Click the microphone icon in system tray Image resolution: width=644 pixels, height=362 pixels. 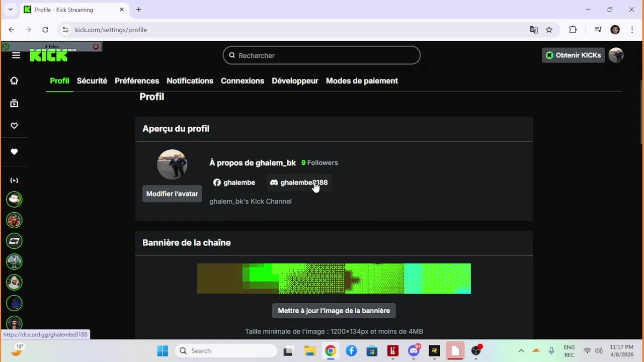pyautogui.click(x=551, y=351)
